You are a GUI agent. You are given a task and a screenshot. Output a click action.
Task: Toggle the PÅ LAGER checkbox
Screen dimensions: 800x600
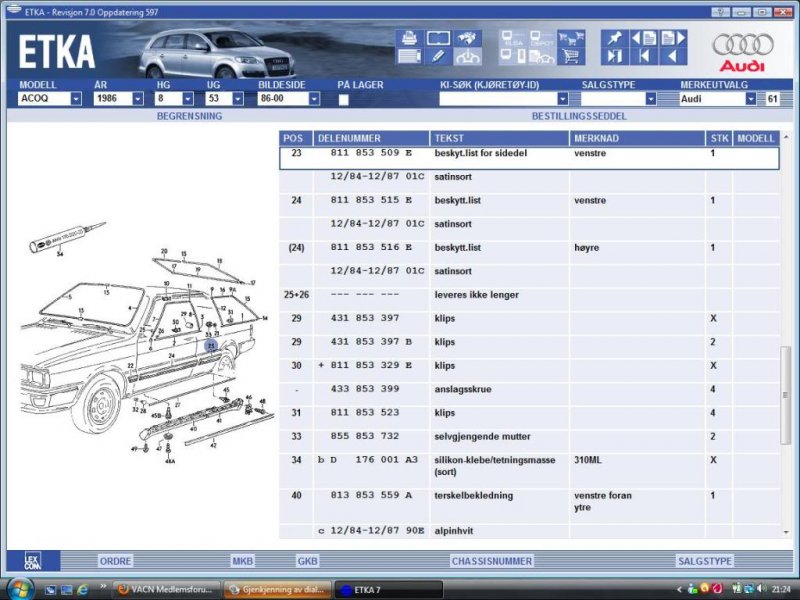[x=343, y=100]
